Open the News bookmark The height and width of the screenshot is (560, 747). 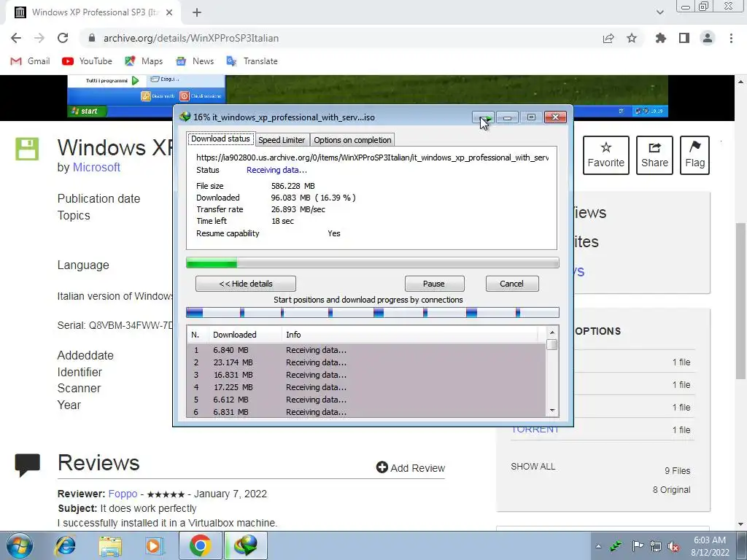tap(195, 61)
